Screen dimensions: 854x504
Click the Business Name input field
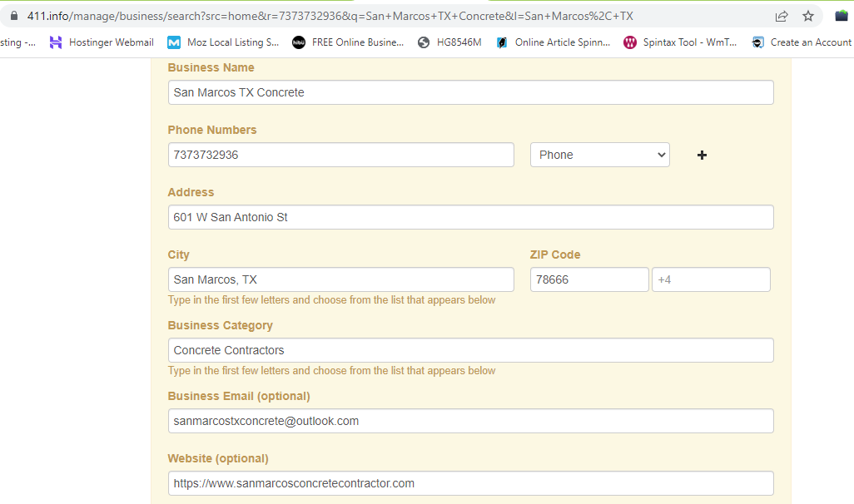pyautogui.click(x=470, y=92)
